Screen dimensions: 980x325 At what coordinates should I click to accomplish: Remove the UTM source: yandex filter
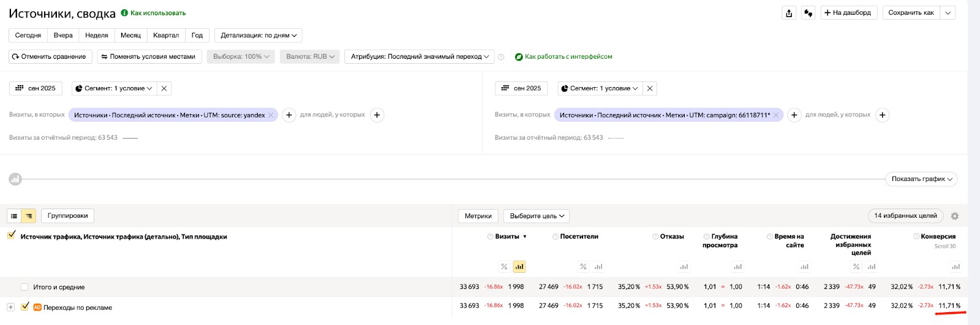(x=271, y=115)
